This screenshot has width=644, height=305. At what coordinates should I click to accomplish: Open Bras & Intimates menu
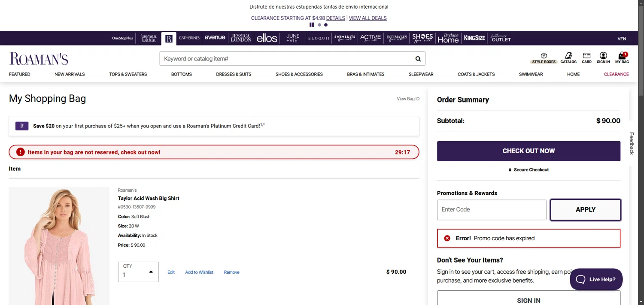[x=366, y=74]
